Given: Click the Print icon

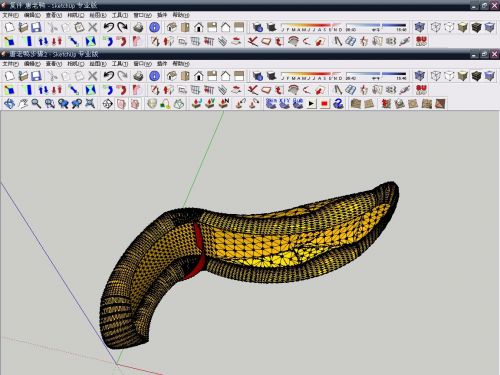Looking at the screenshot, I should pyautogui.click(x=138, y=76).
